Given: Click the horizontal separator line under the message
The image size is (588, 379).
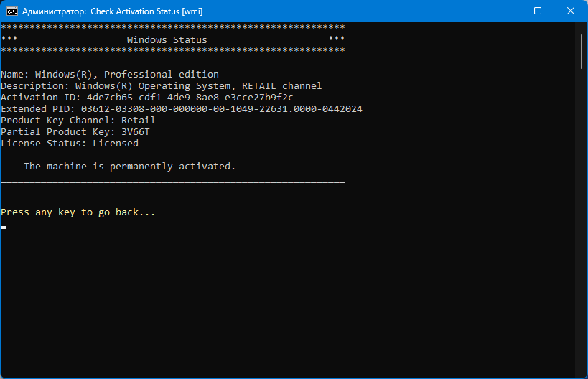Looking at the screenshot, I should coord(173,182).
